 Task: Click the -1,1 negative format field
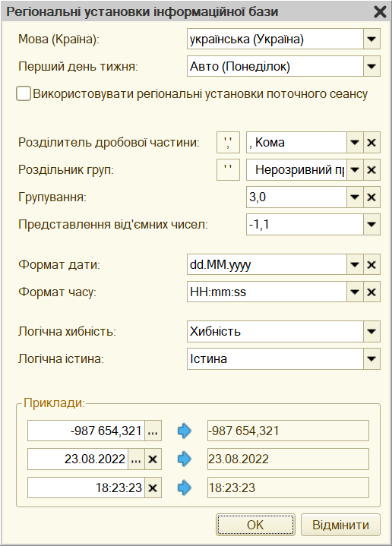pyautogui.click(x=305, y=225)
